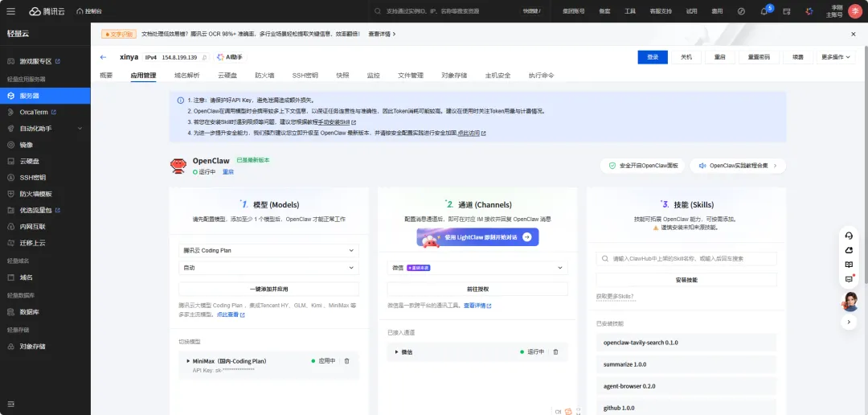
Task: Click the 关机 shutdown button
Action: [x=686, y=57]
